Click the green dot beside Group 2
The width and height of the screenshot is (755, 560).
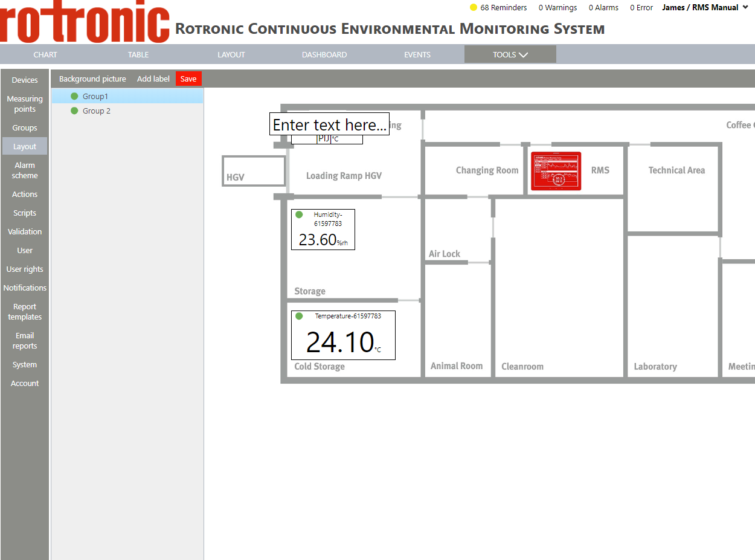tap(74, 111)
